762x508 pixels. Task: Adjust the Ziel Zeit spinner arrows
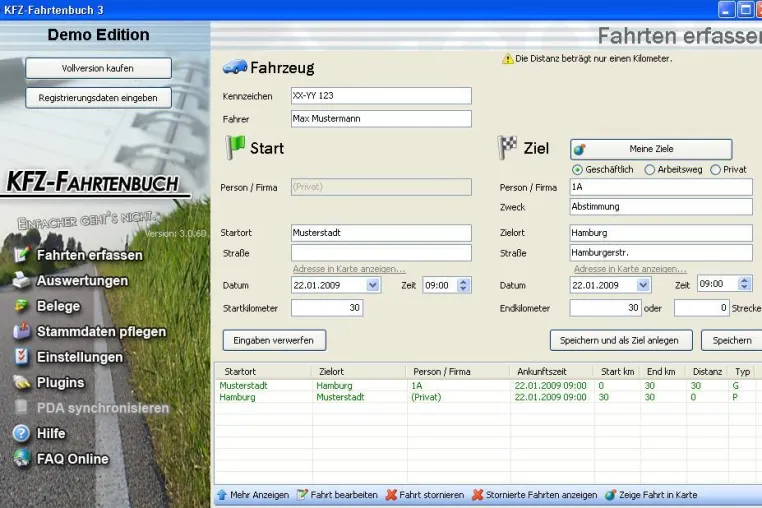click(x=744, y=283)
